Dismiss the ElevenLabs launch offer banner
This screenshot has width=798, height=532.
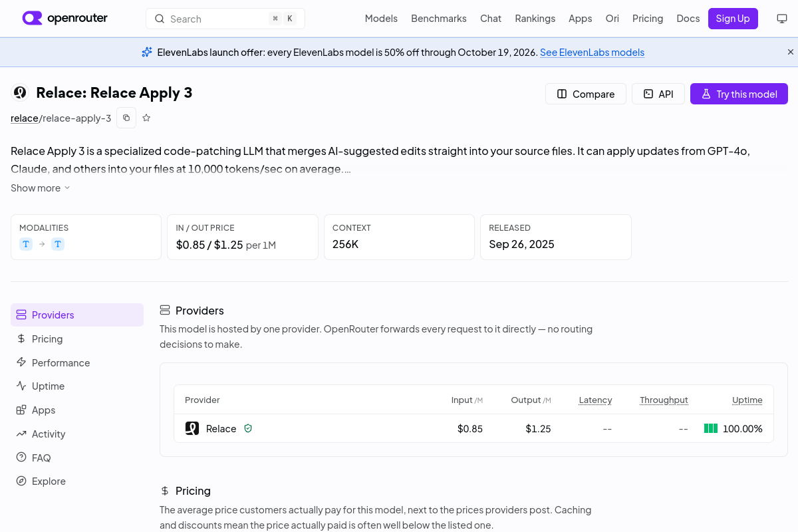tap(791, 52)
